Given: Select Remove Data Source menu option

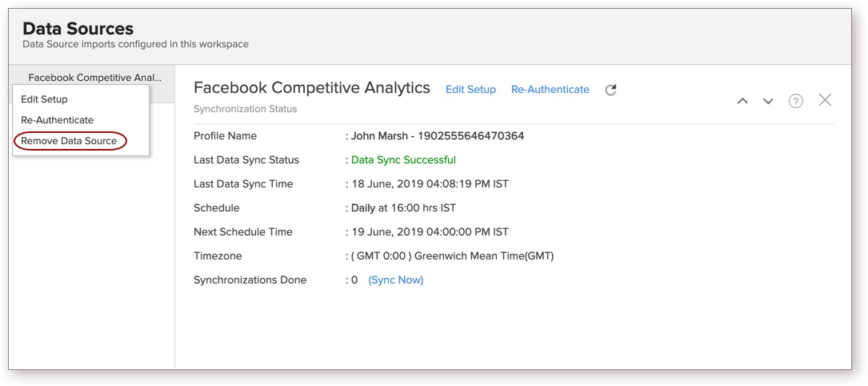Looking at the screenshot, I should [69, 141].
